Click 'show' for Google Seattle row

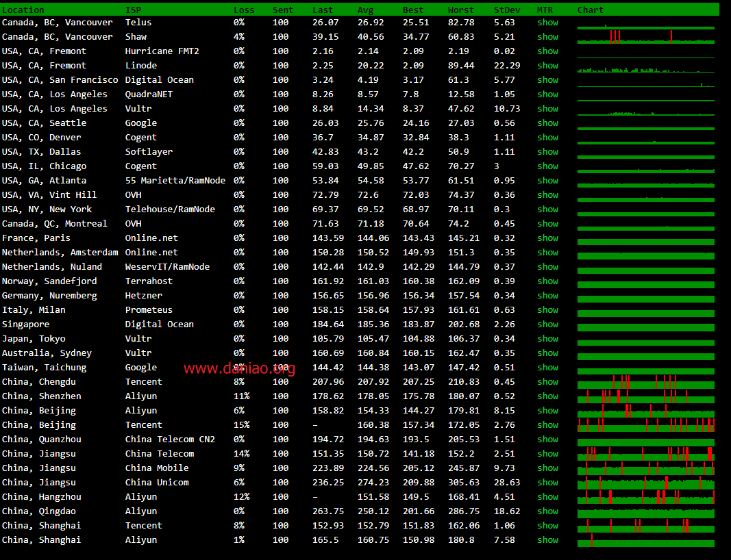pyautogui.click(x=547, y=123)
